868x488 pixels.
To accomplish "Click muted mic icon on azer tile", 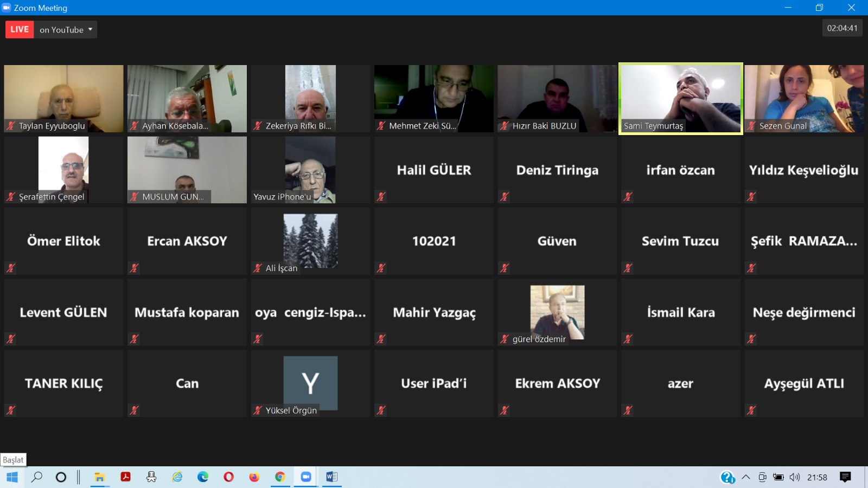I will click(628, 410).
